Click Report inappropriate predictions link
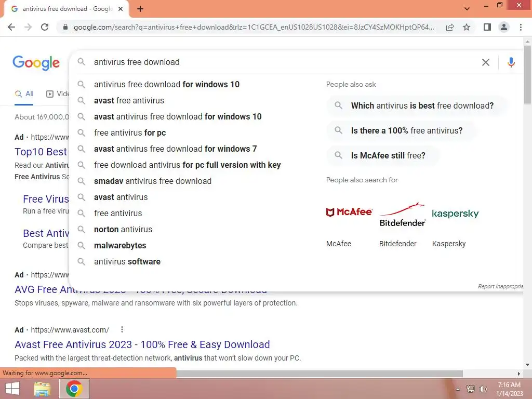This screenshot has height=399, width=532. pos(500,286)
